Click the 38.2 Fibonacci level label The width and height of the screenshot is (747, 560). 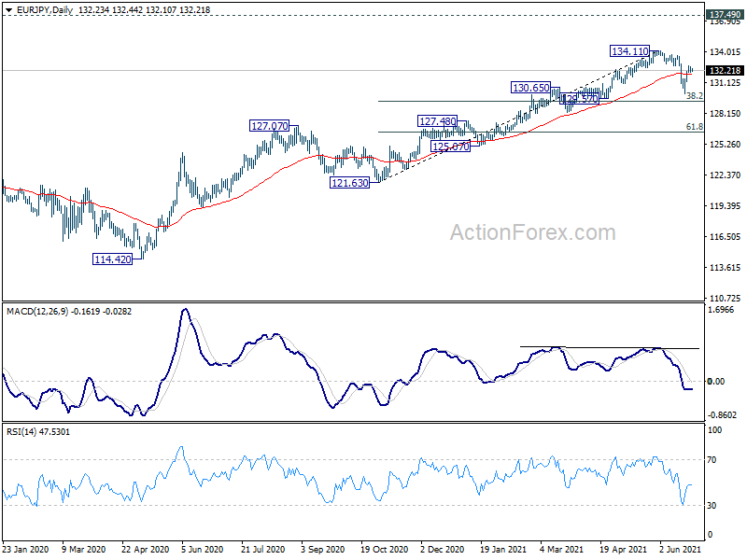[695, 96]
